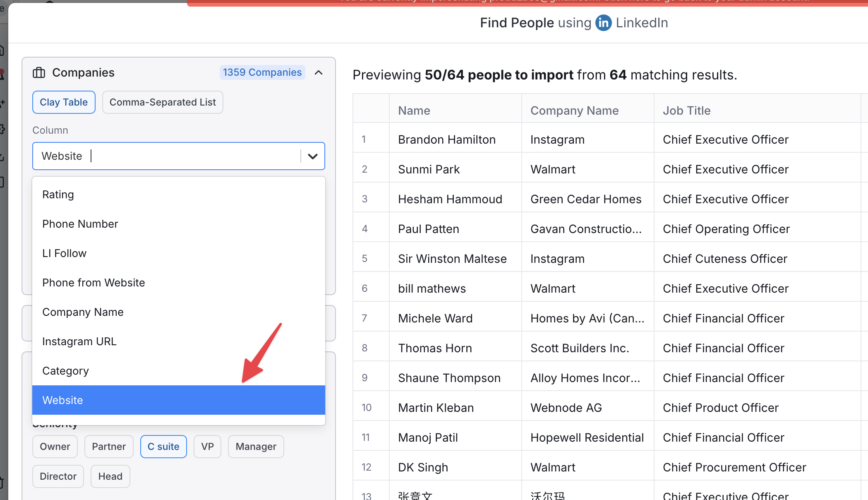This screenshot has width=868, height=500.
Task: Enable the Owner seniority filter
Action: 55,447
